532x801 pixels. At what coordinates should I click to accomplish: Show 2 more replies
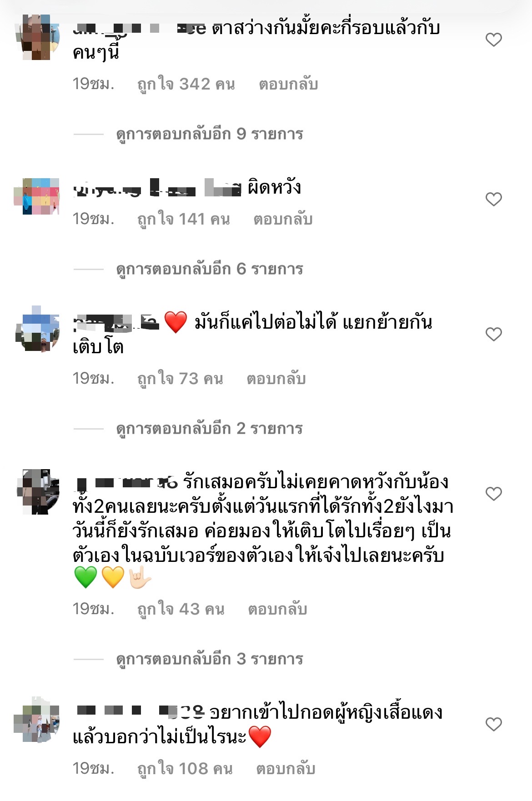click(210, 429)
